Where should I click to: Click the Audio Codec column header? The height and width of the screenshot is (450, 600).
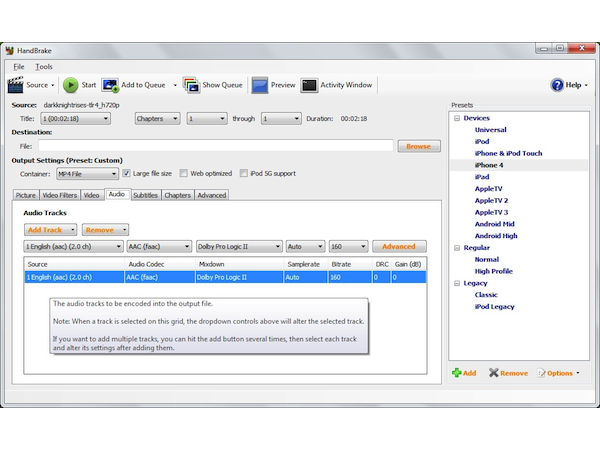160,264
